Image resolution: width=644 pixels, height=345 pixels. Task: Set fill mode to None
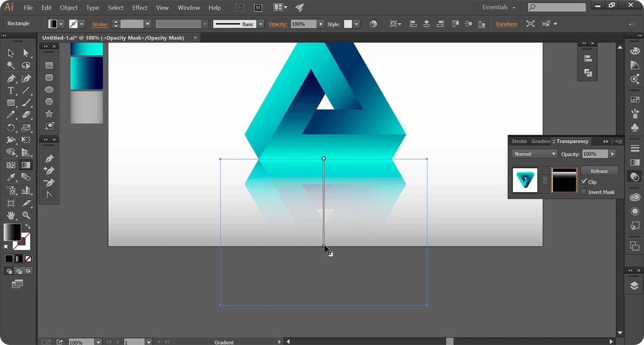pyautogui.click(x=28, y=259)
